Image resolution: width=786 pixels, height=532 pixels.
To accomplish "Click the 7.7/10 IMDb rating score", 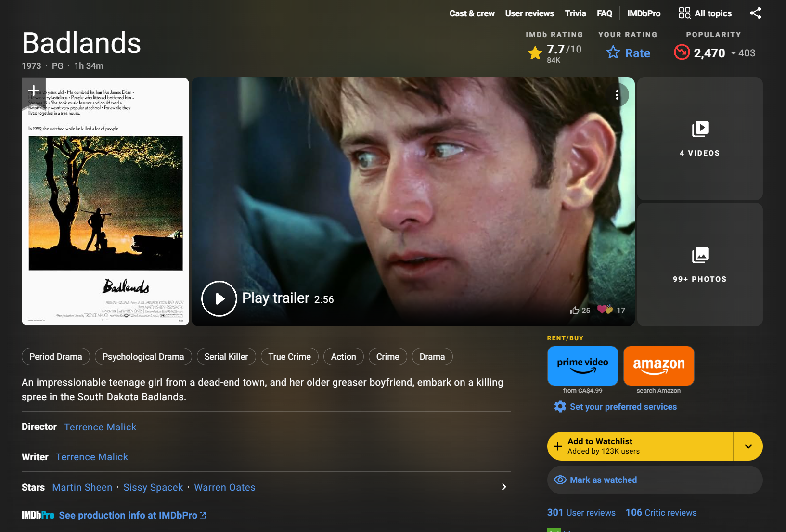I will [x=564, y=50].
